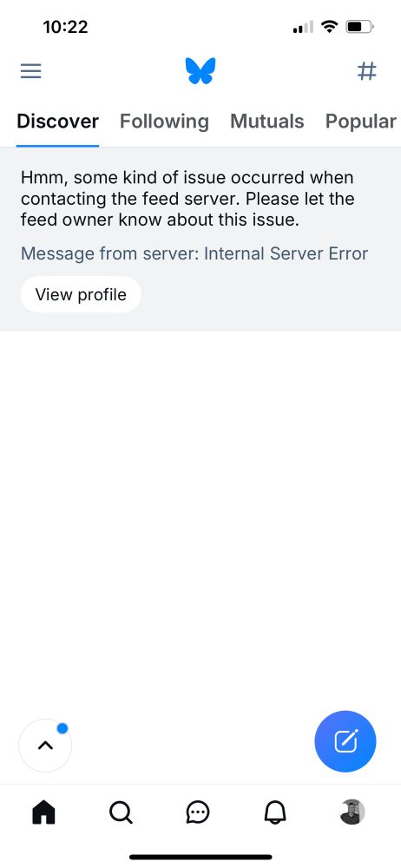The width and height of the screenshot is (401, 868).
Task: Select the Discover tab
Action: pyautogui.click(x=57, y=122)
